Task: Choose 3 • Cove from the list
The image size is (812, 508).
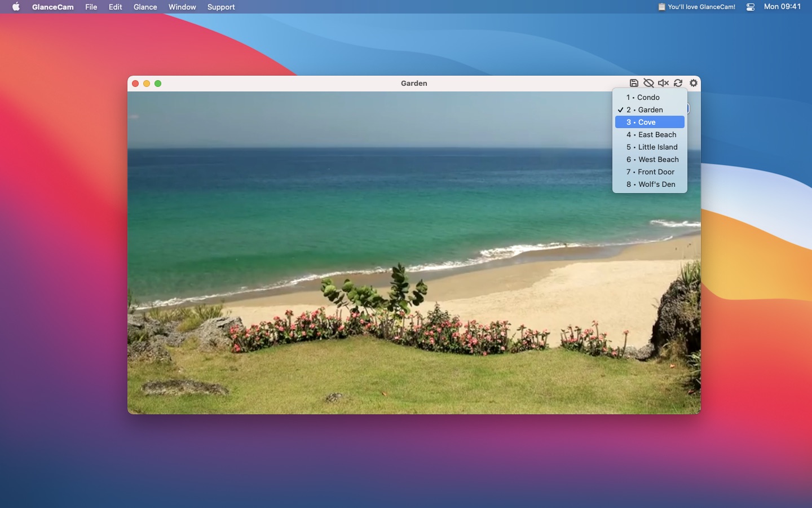Action: coord(650,122)
